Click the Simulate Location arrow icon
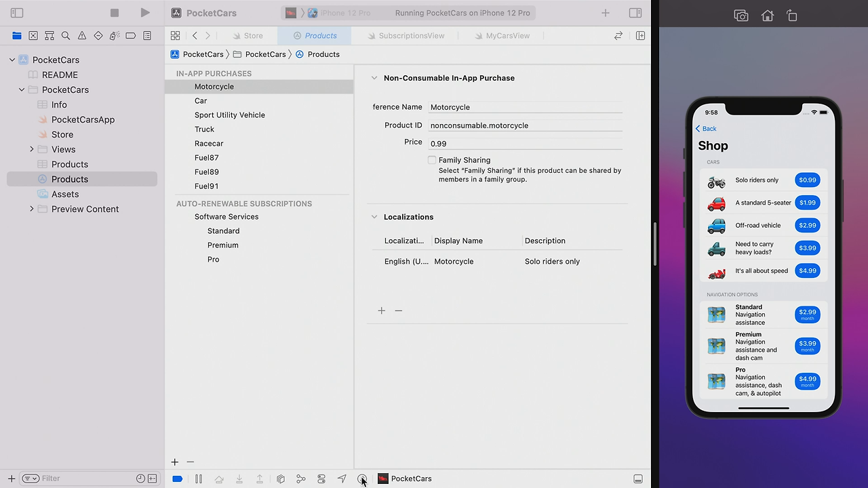868x488 pixels. (x=342, y=479)
